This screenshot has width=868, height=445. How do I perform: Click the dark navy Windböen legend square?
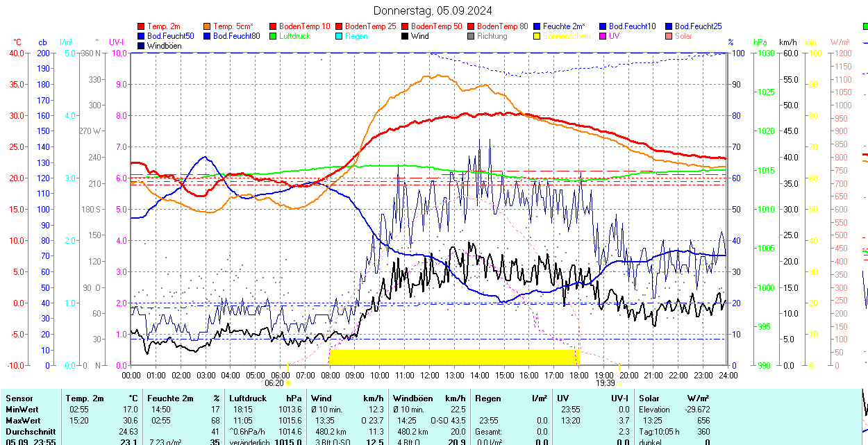point(142,46)
